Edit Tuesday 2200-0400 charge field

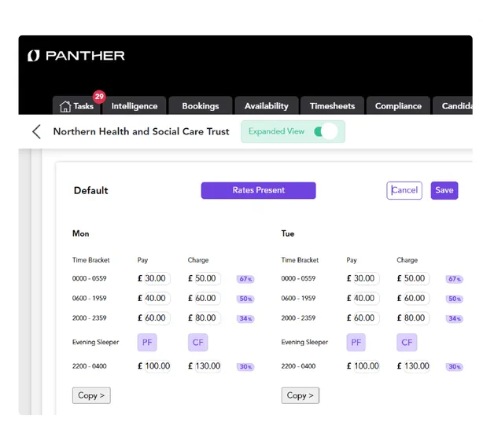pyautogui.click(x=417, y=366)
